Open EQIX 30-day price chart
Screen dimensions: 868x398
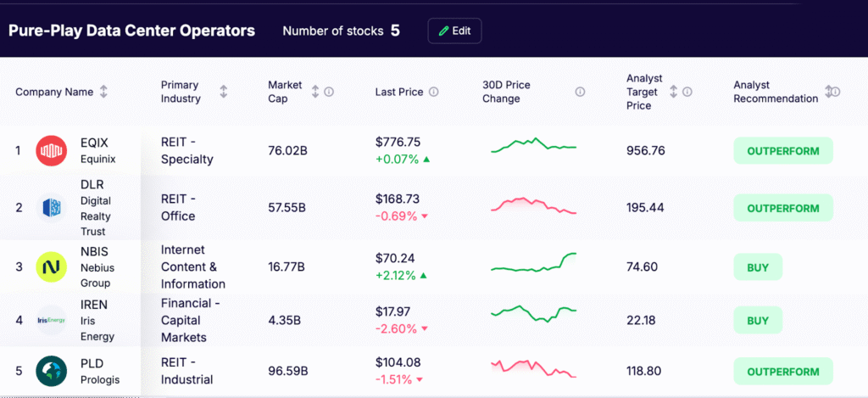pos(534,144)
